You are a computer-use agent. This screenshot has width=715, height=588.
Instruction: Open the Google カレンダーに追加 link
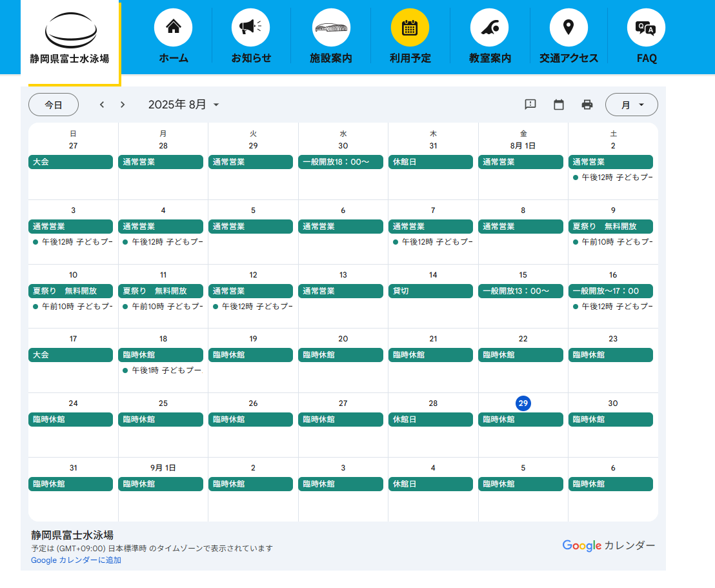pos(76,560)
